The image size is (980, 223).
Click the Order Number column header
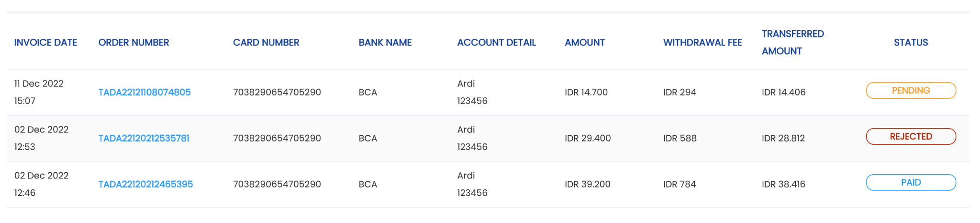[134, 43]
